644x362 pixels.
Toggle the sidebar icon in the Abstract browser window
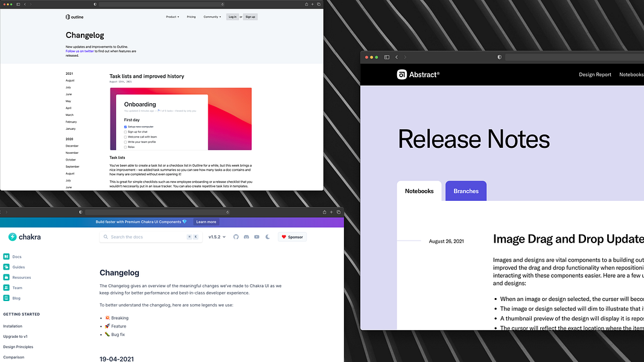click(x=386, y=57)
